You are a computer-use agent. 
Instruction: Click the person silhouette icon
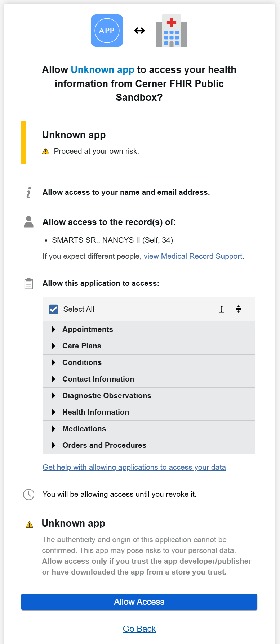coord(29,222)
